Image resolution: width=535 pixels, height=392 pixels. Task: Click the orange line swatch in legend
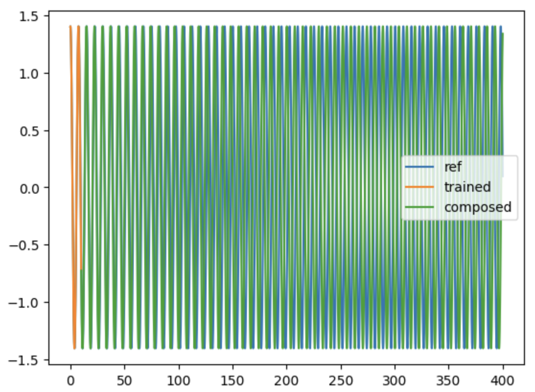click(420, 187)
